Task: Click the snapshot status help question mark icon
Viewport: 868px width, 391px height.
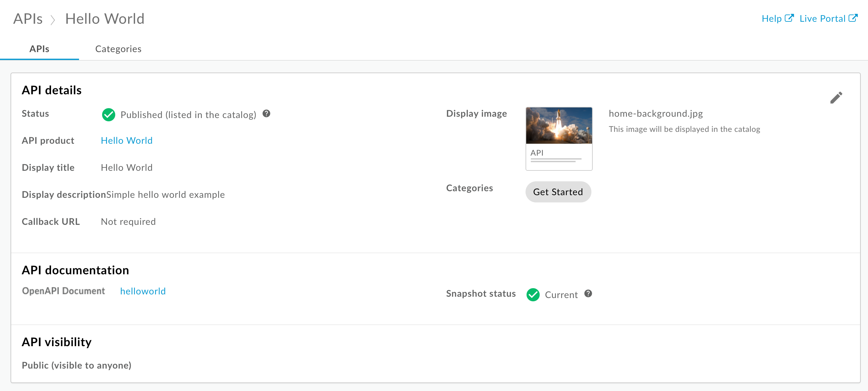Action: pos(589,294)
